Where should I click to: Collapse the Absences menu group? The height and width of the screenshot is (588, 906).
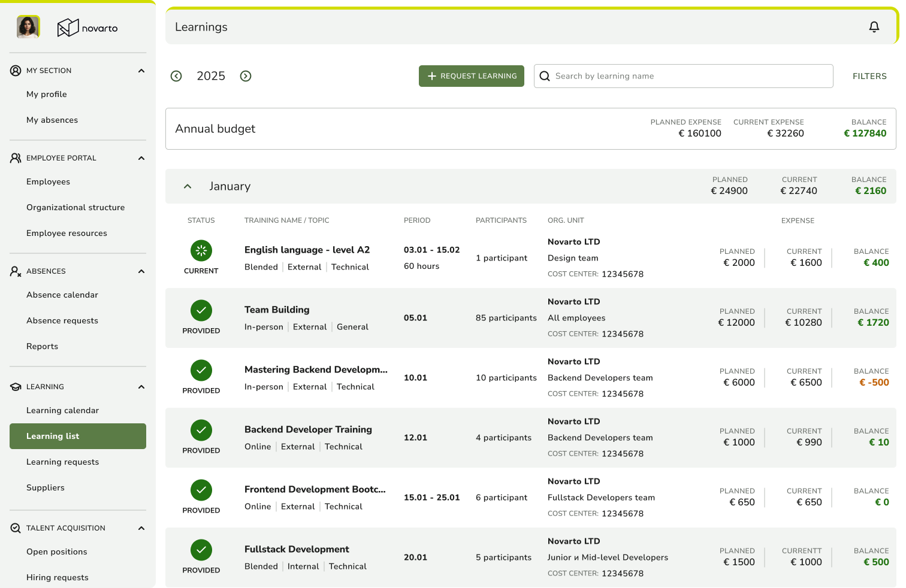pos(141,271)
